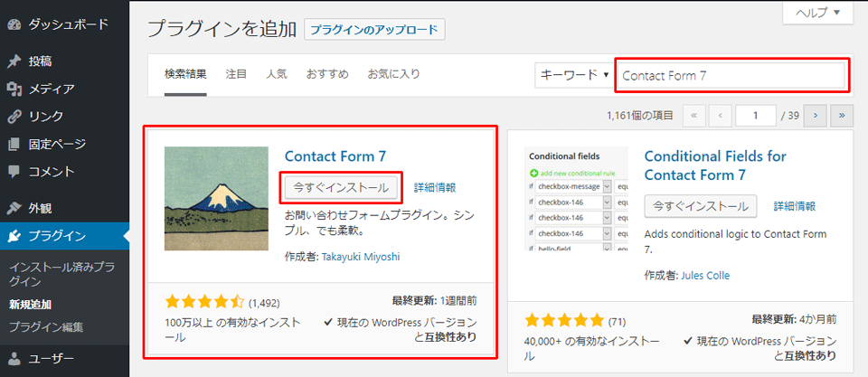Open the コメント menu item
This screenshot has width=868, height=377.
click(64, 172)
